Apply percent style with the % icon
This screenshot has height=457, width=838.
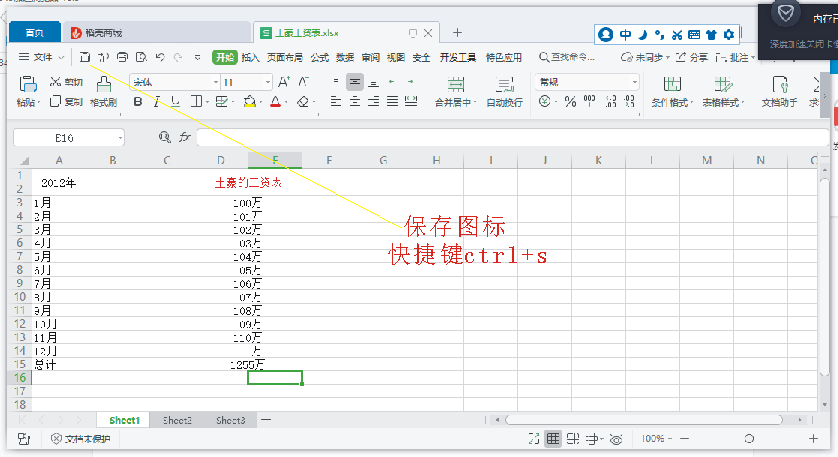[x=570, y=101]
